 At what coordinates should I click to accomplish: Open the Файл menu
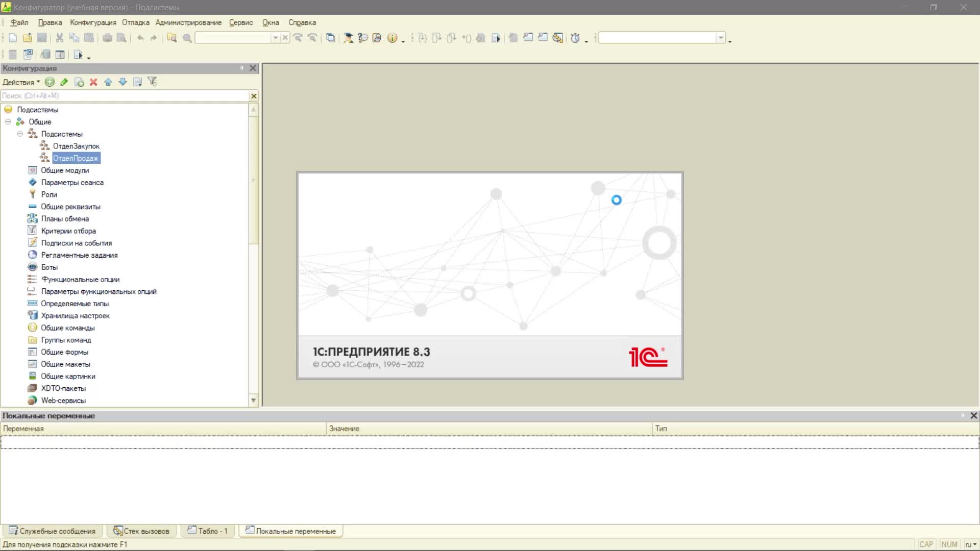tap(19, 22)
